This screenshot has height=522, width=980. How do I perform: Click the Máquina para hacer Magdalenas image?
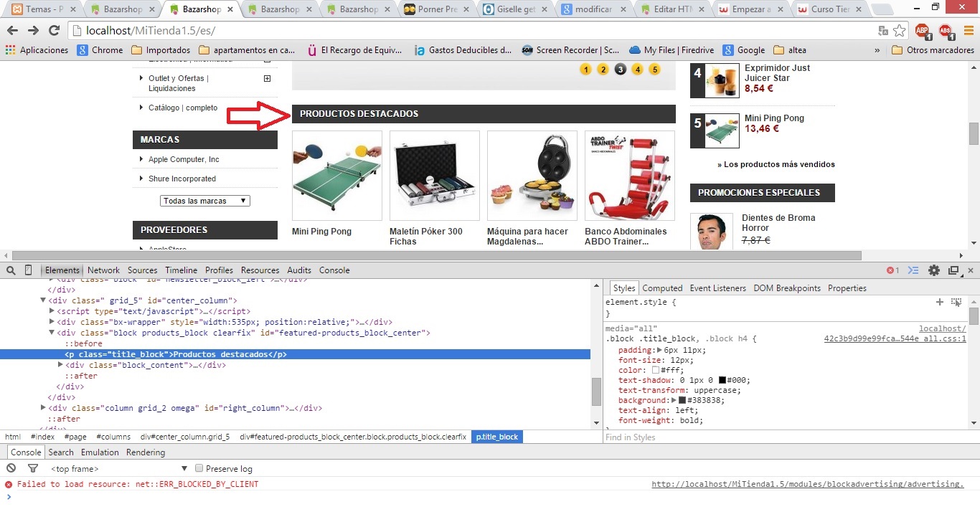[532, 176]
